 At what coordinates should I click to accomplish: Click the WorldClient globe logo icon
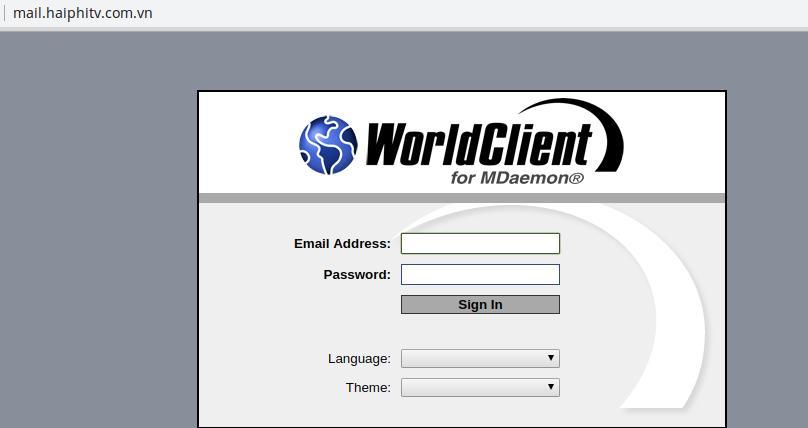328,145
